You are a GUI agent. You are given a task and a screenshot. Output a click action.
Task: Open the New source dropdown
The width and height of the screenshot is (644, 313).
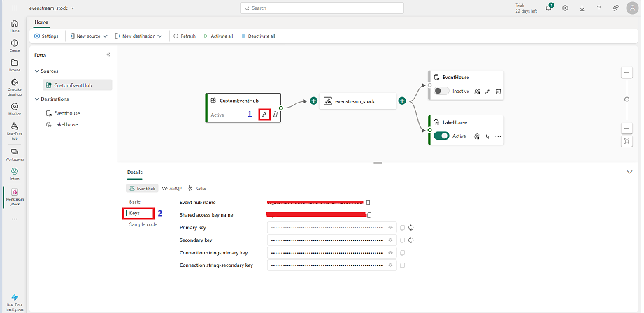[x=88, y=36]
